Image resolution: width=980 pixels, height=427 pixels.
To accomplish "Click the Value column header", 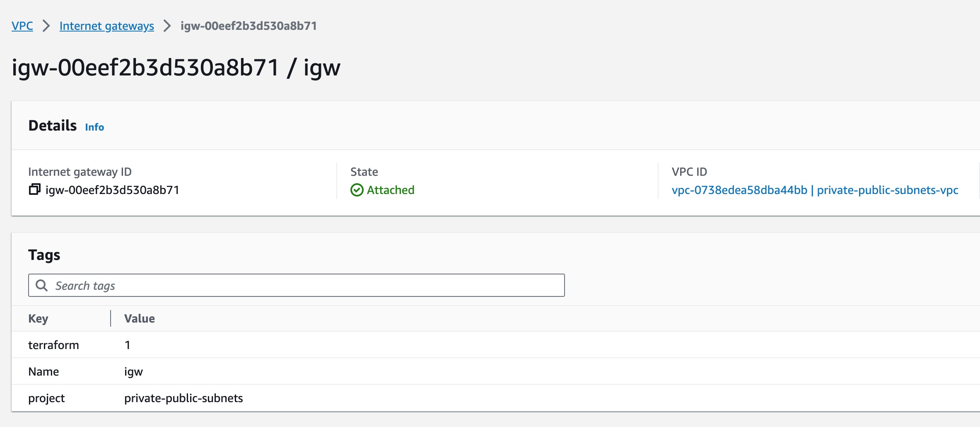I will coord(140,318).
